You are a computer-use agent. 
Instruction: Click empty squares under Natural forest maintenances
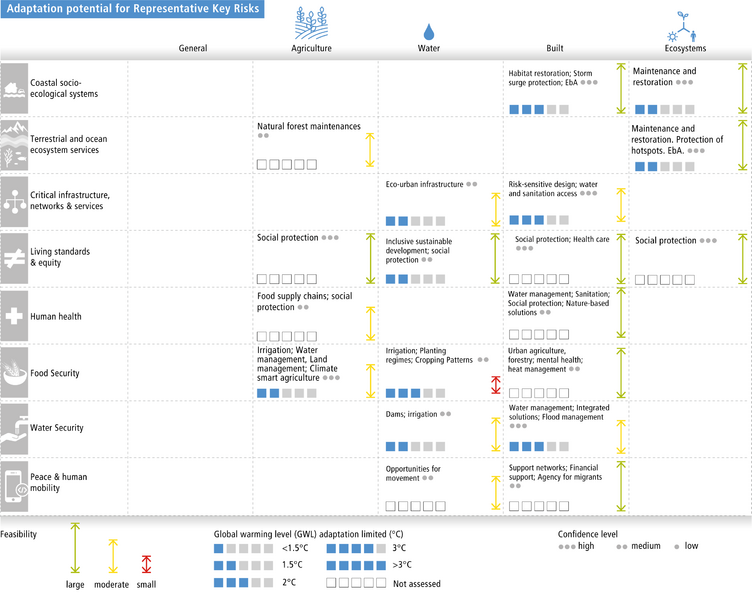coord(287,165)
